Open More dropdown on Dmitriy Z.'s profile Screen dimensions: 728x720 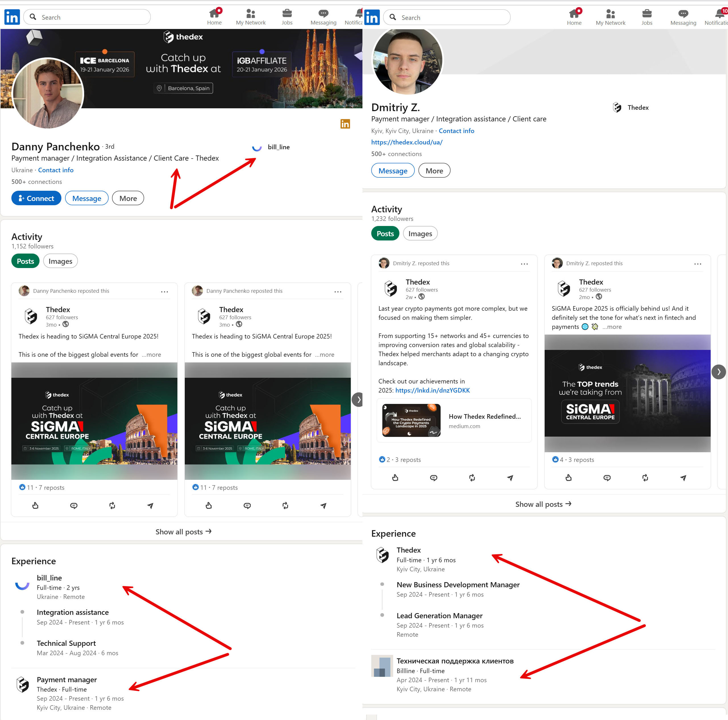click(x=434, y=171)
